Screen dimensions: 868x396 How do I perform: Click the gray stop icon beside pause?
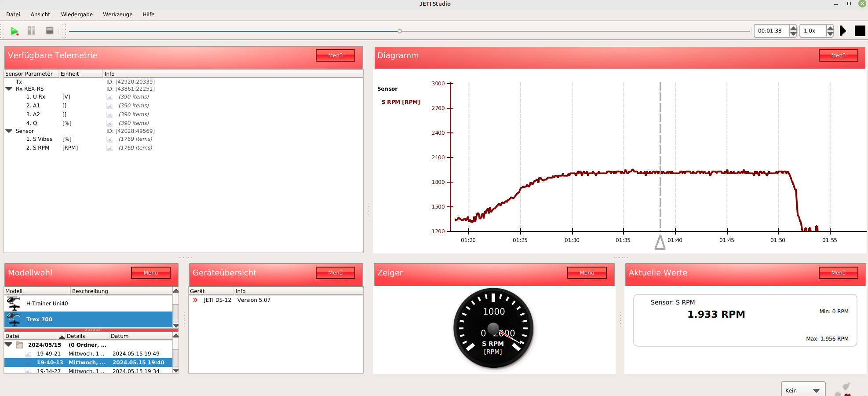(49, 31)
